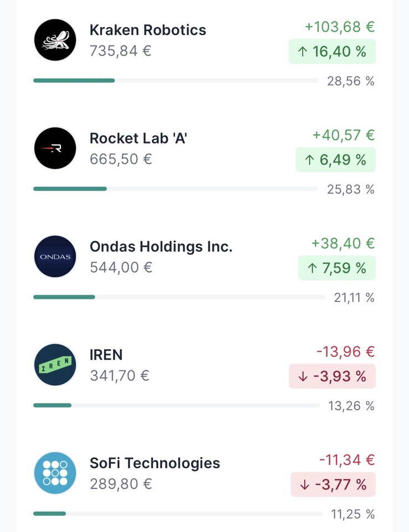Tap the Ondas Holdings logo icon
This screenshot has height=532, width=409.
[x=55, y=257]
